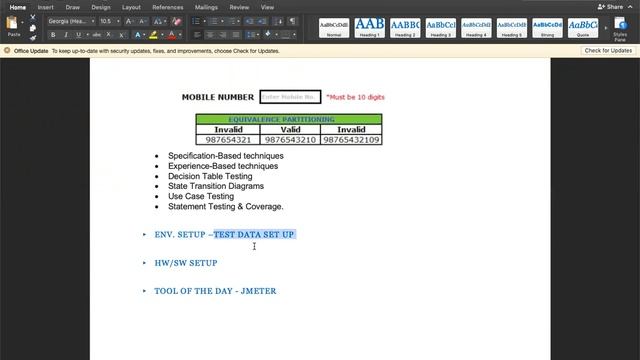Click the Bullets list icon
The image size is (640, 360).
click(196, 21)
